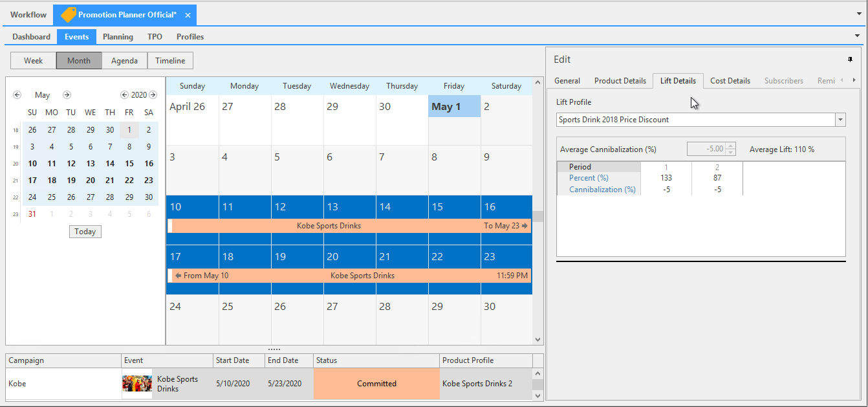Select April 26 cell in month grid
The width and height of the screenshot is (868, 407).
[192, 120]
